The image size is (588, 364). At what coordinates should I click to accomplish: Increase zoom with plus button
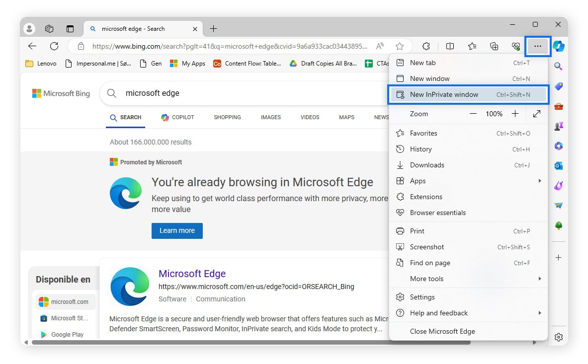(x=515, y=113)
